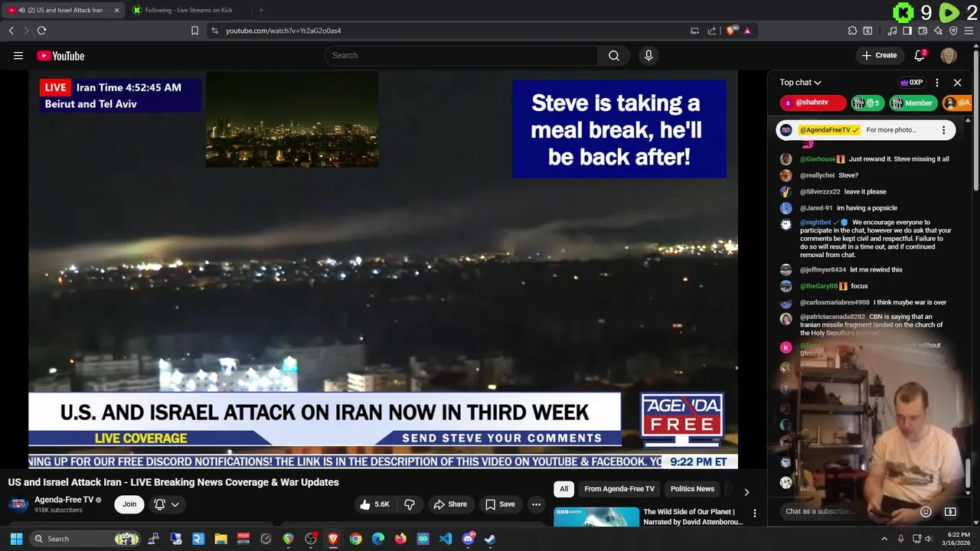Select Politics News filter chip
The height and width of the screenshot is (551, 980).
point(692,489)
